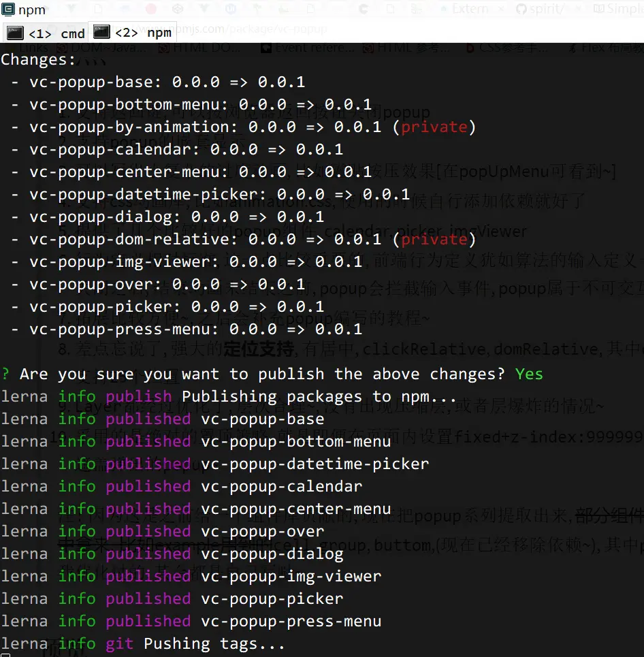Click the vc-popup-bottom-menu version change line
Screen dimensions: 644x657
(192, 105)
